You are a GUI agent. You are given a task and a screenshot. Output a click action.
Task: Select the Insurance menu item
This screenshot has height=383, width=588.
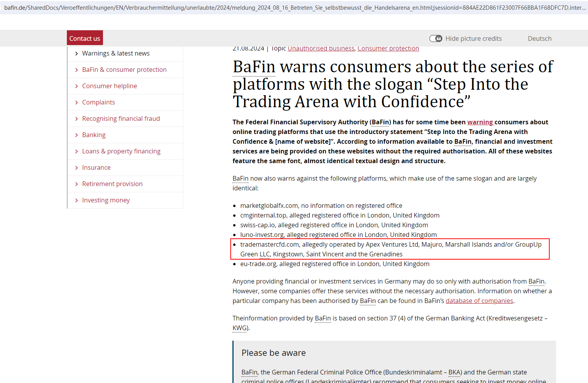[x=96, y=167]
